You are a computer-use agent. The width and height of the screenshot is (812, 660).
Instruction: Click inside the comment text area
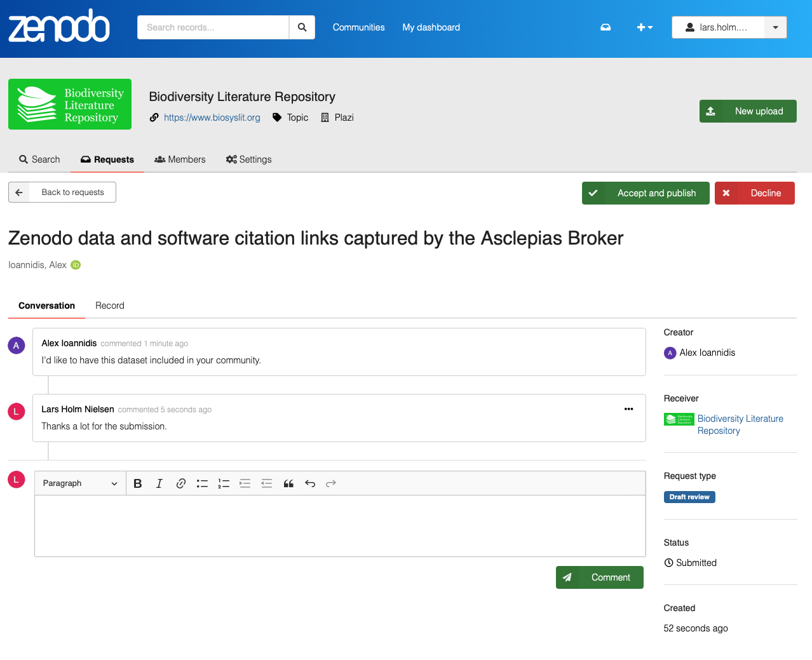click(x=340, y=526)
